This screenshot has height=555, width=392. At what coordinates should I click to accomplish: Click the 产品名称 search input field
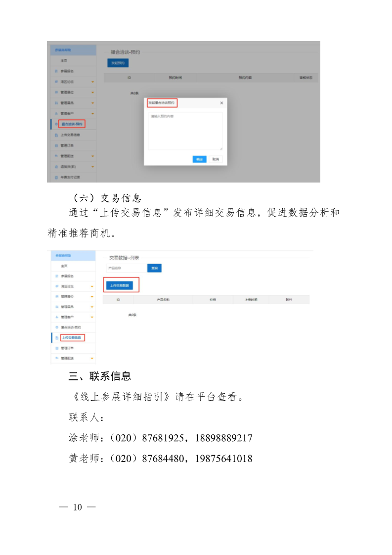[127, 268]
